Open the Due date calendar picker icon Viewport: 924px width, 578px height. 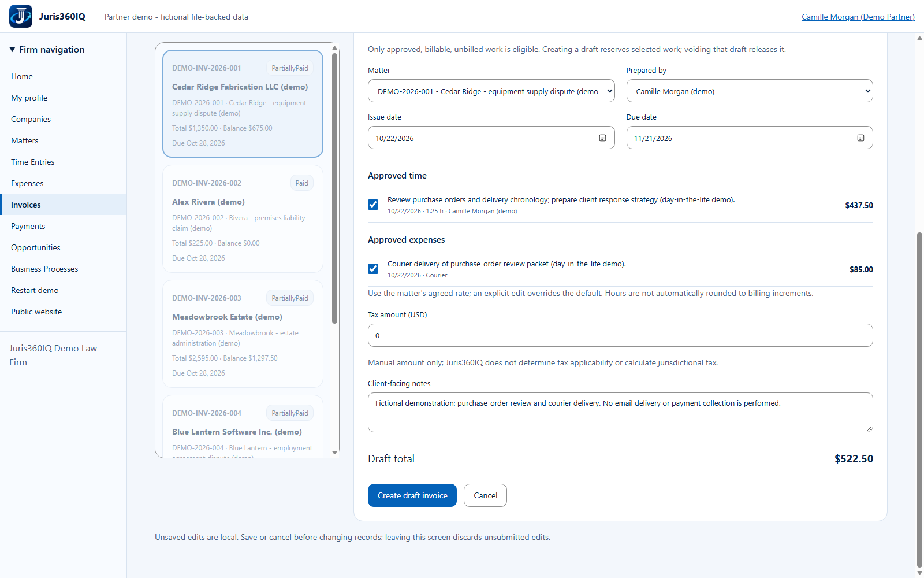click(860, 138)
